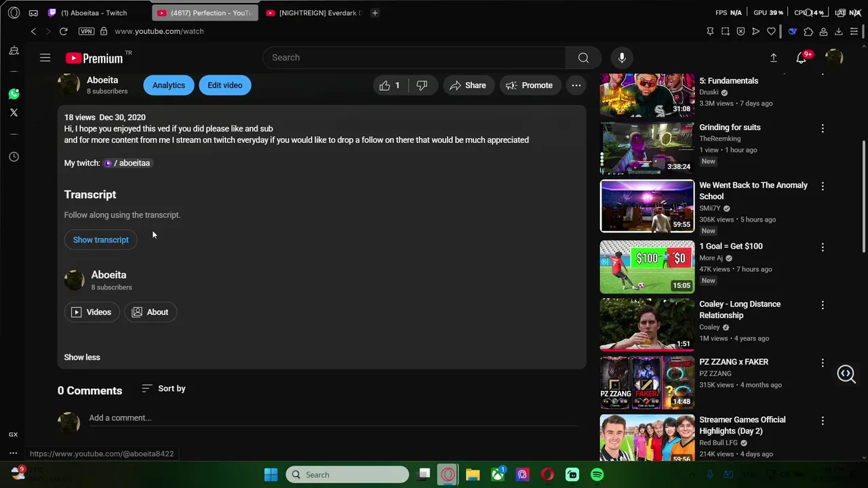Open more actions ellipsis beside Promote
868x488 pixels.
click(576, 85)
